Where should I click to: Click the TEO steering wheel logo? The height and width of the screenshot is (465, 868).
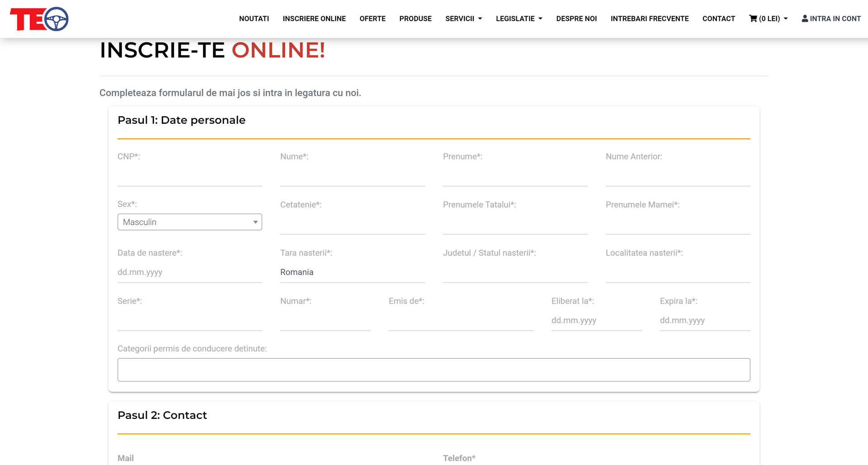tap(39, 19)
